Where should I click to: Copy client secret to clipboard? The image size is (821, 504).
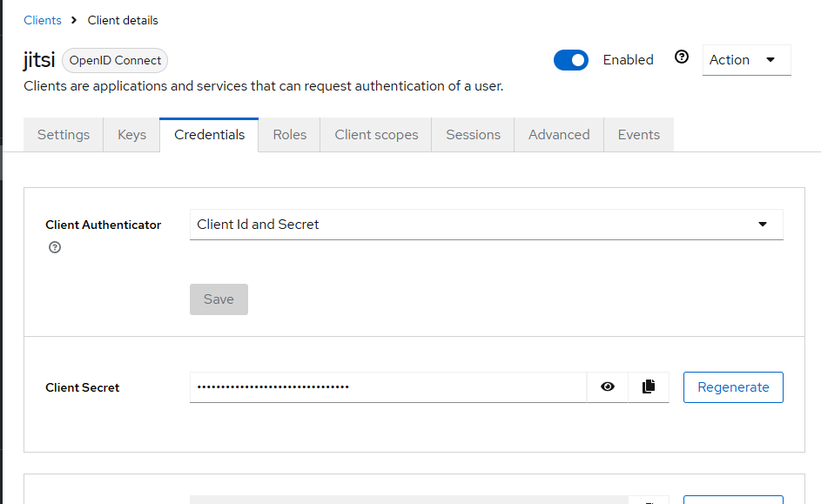click(x=649, y=387)
